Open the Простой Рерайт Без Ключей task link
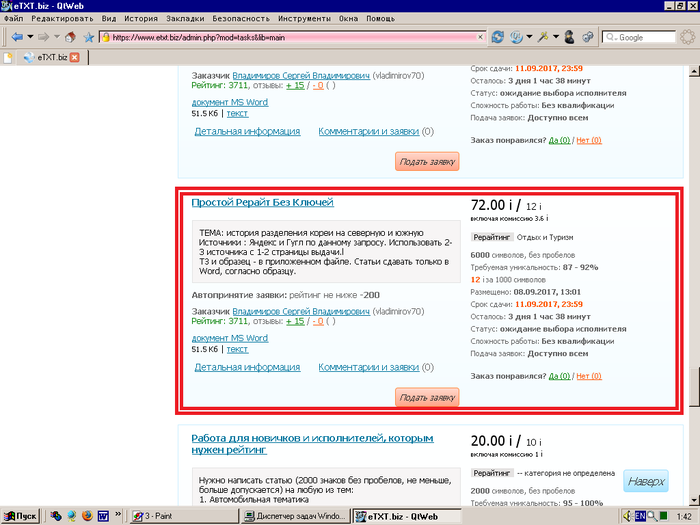Screen dimensions: 700x525 [x=261, y=203]
